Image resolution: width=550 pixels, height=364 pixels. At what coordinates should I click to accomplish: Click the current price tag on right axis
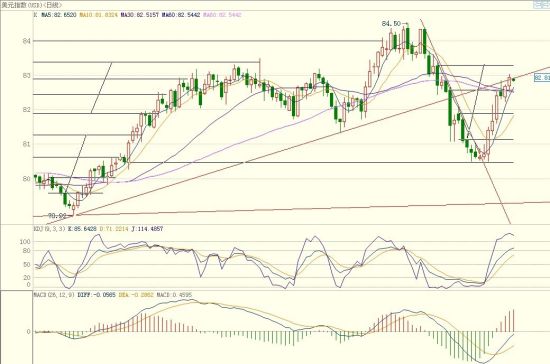(542, 78)
